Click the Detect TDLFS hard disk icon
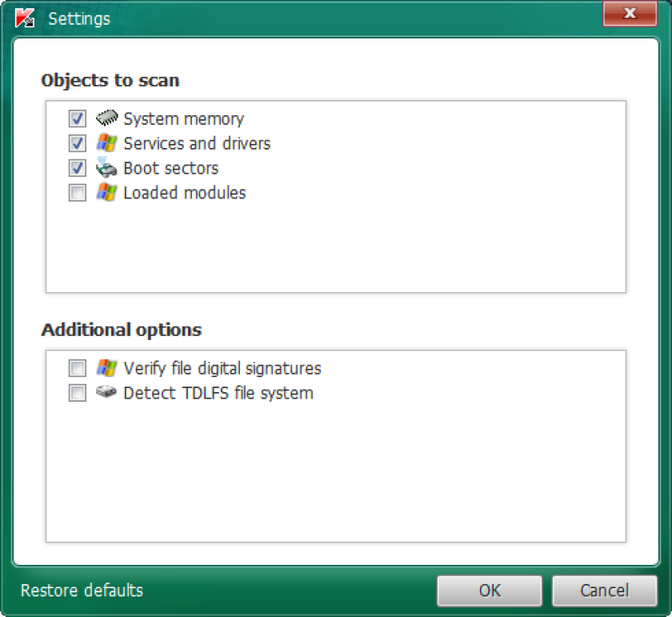 point(106,391)
